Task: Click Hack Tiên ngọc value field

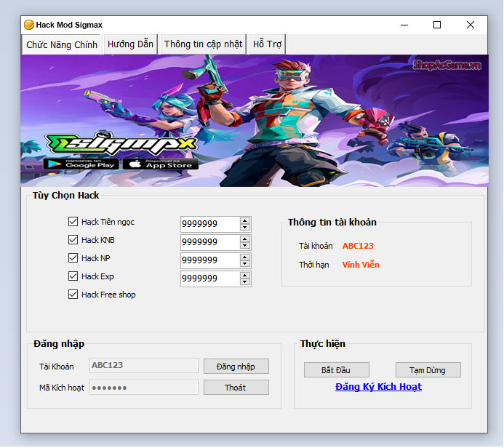Action: [210, 224]
